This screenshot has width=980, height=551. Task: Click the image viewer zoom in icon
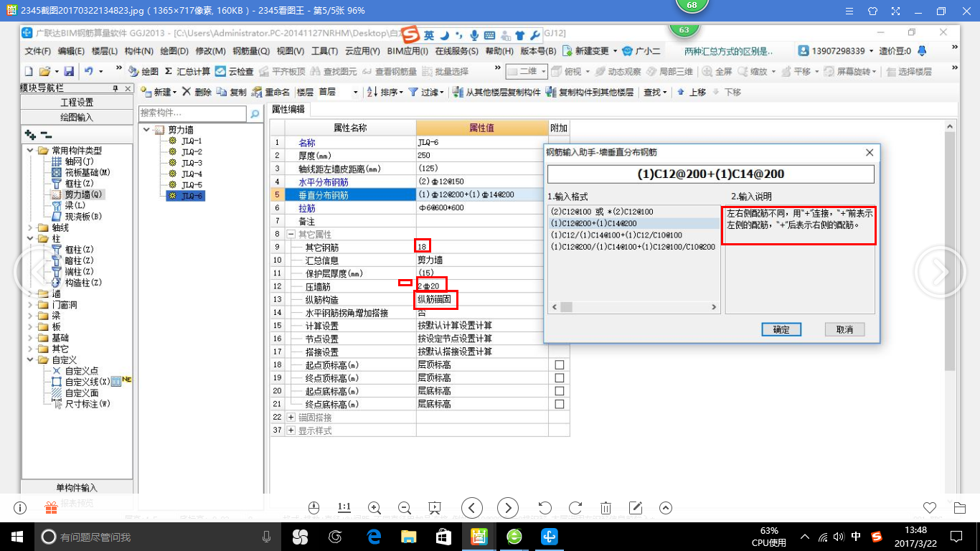[x=374, y=507]
